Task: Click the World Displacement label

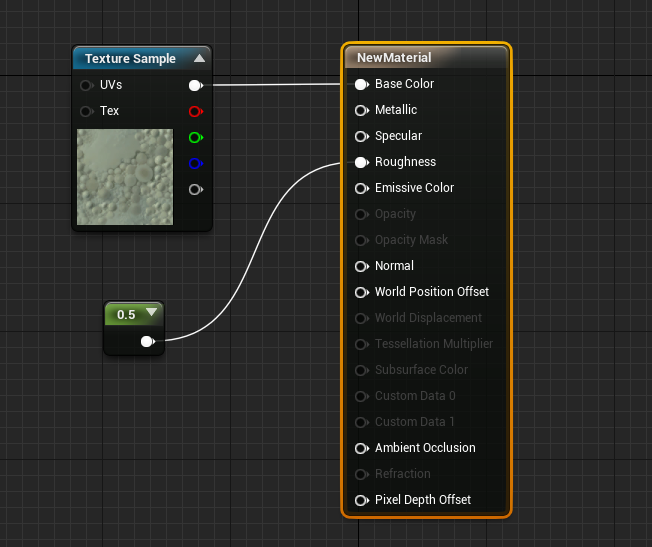Action: [x=428, y=317]
